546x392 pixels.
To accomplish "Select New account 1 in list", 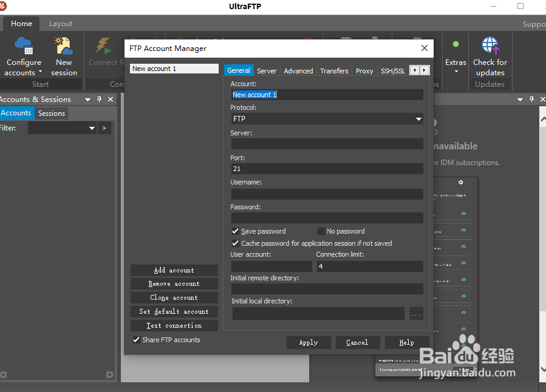I will click(x=174, y=69).
